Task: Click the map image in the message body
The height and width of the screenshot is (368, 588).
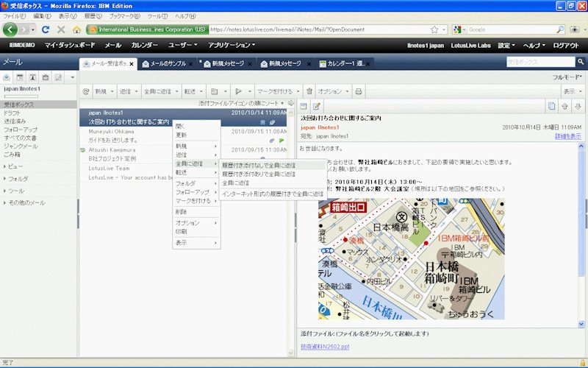Action: point(411,259)
